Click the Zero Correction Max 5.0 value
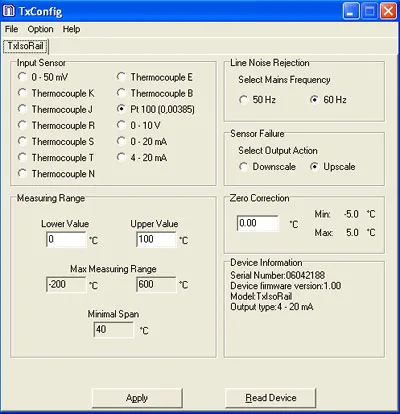This screenshot has height=414, width=400. tap(352, 232)
